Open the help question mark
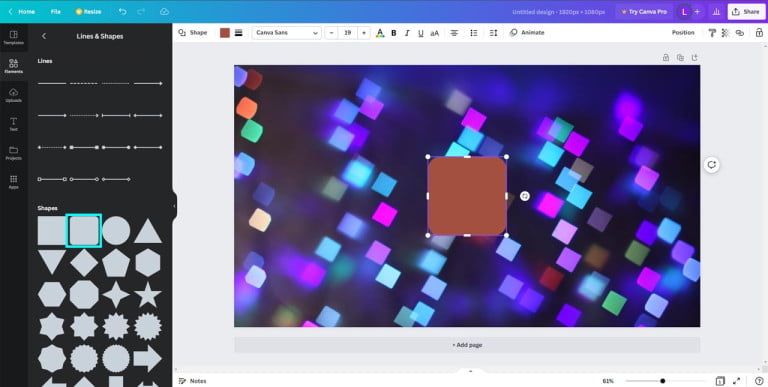This screenshot has width=768, height=387. tap(759, 381)
